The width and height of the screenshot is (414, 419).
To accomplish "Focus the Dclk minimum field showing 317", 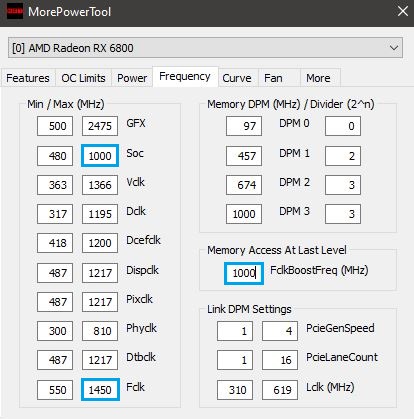I will pos(55,214).
